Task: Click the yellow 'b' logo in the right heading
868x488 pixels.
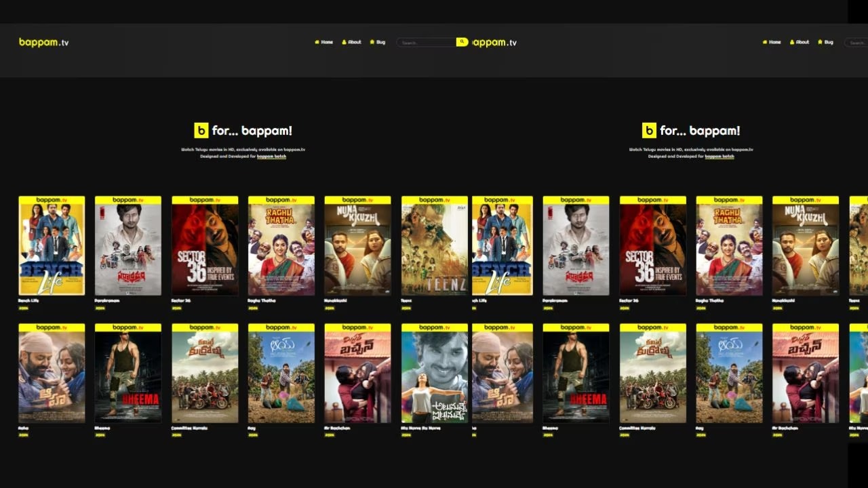Action: [x=649, y=131]
